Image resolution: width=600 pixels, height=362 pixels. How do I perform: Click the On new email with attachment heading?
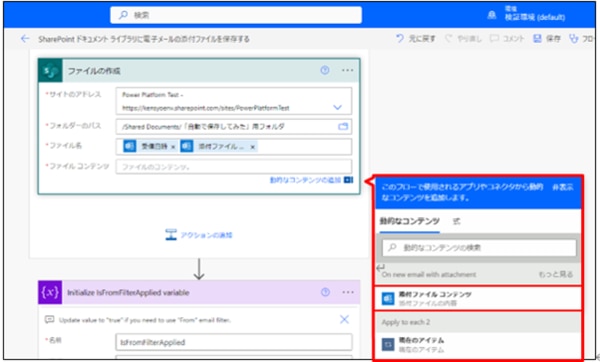(x=429, y=274)
